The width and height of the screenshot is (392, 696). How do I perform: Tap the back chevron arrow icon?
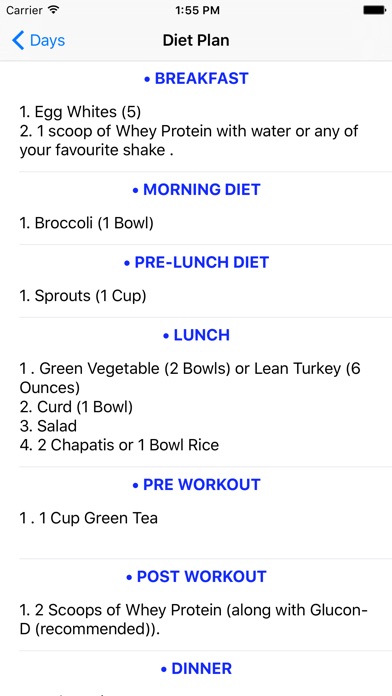(x=18, y=40)
